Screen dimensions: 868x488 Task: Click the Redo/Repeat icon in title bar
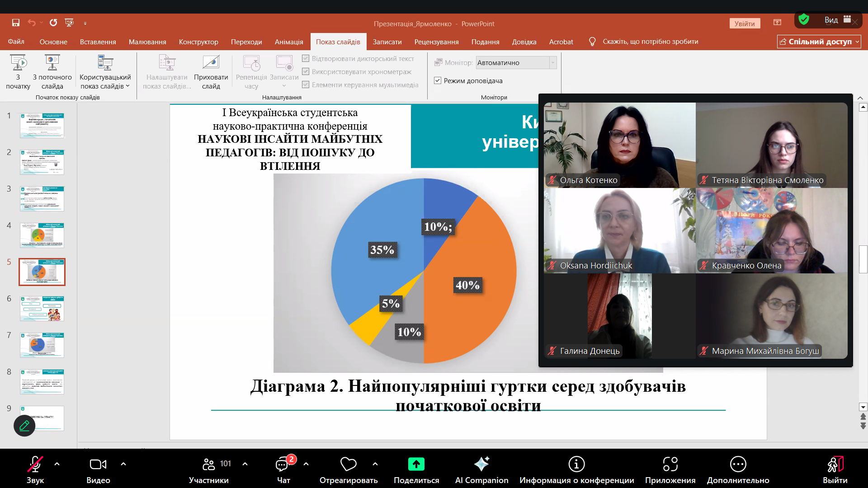53,23
